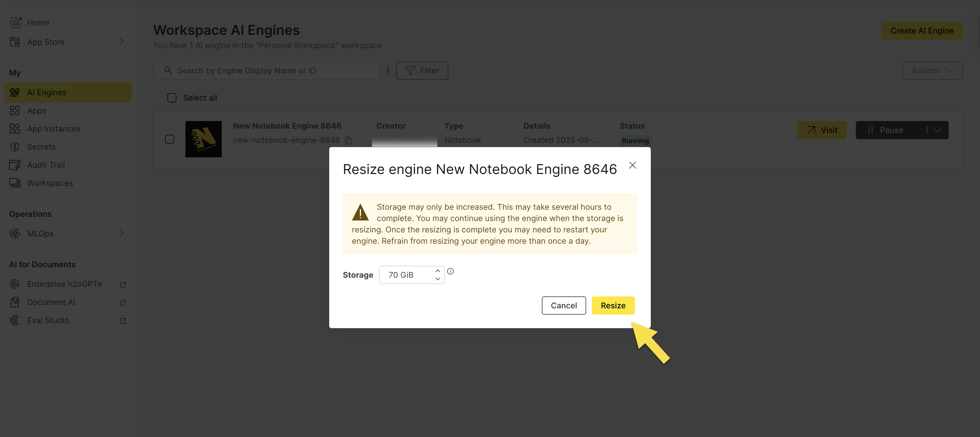
Task: Copy the new-notebook-engine-8646 ID icon
Action: click(x=349, y=140)
